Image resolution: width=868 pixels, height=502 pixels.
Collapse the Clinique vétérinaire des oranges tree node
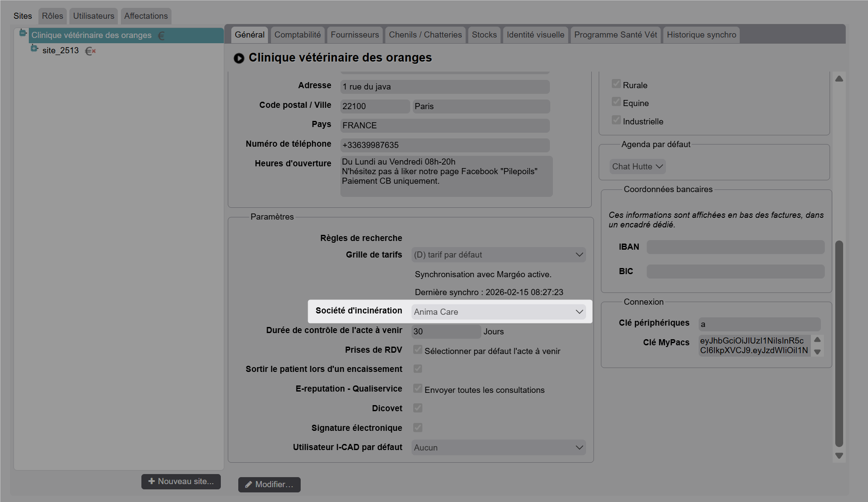pyautogui.click(x=23, y=33)
